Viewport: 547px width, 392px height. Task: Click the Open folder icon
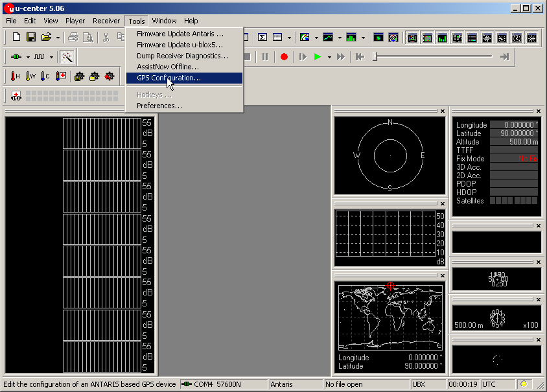(46, 37)
